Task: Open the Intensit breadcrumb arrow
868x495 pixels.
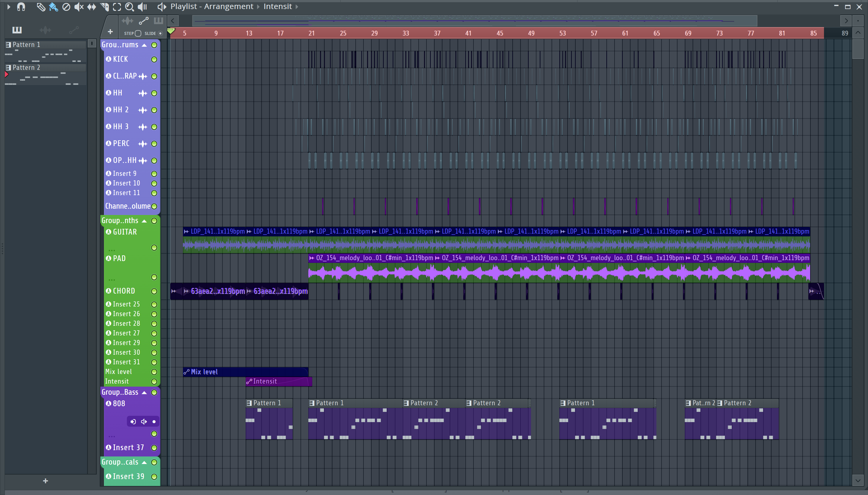Action: (x=297, y=6)
